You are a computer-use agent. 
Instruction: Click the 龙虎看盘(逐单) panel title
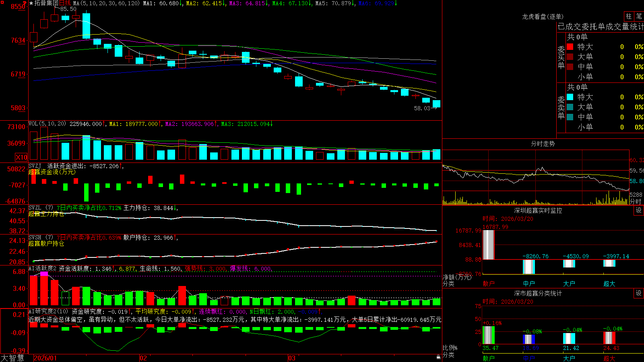pyautogui.click(x=543, y=16)
